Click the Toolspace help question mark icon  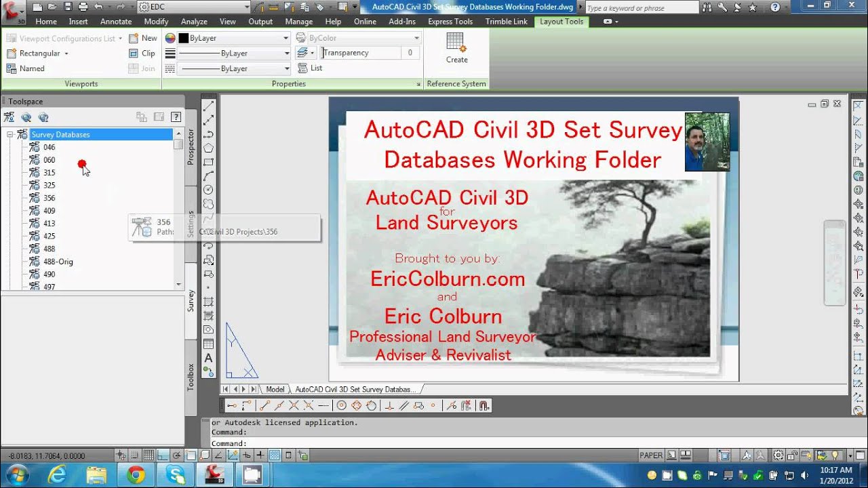[x=176, y=117]
